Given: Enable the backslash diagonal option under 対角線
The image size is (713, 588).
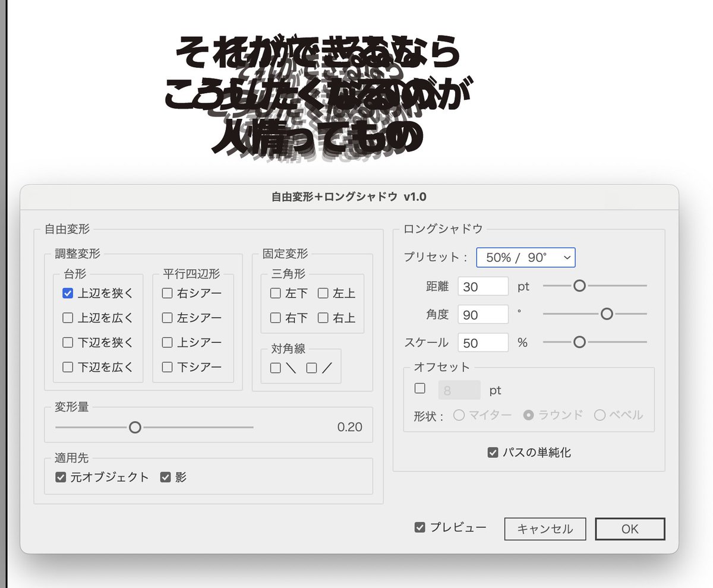Looking at the screenshot, I should click(275, 368).
